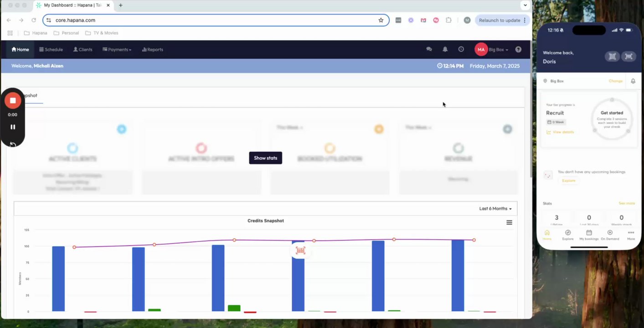
Task: Go to the Clients page
Action: [x=82, y=50]
